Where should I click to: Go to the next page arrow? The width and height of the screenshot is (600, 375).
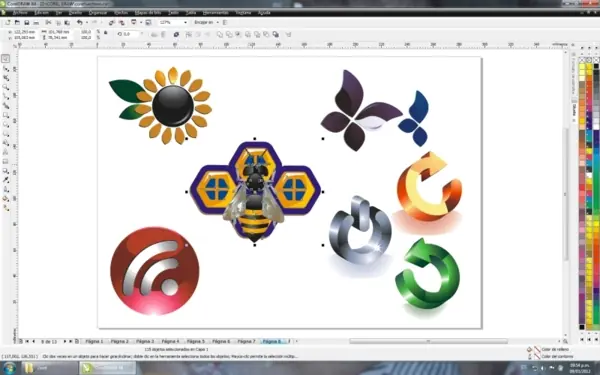[65, 341]
